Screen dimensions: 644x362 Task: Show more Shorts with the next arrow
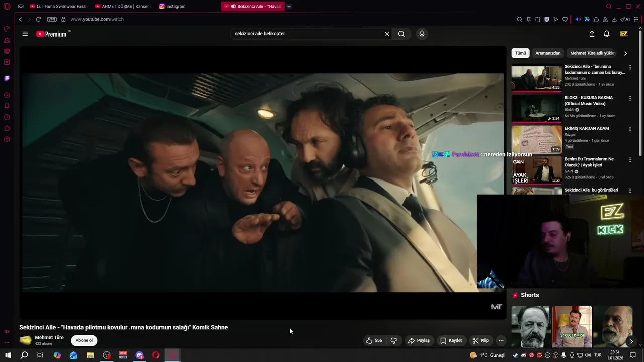(x=631, y=341)
